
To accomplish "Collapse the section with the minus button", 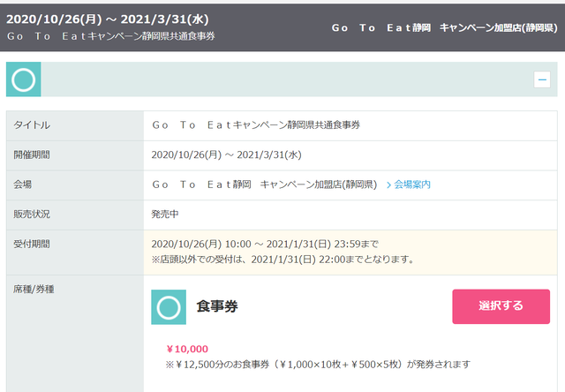I will (x=541, y=79).
